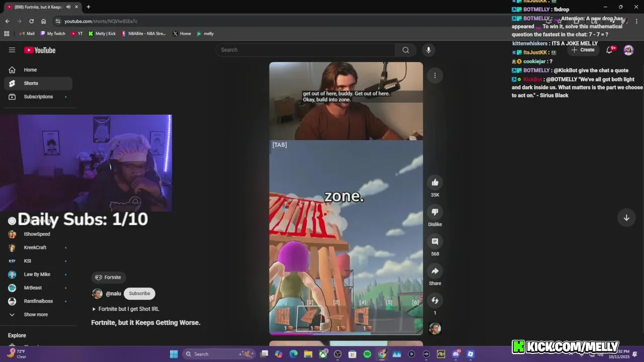
Task: Open the NBABite bookmark
Action: (143, 34)
